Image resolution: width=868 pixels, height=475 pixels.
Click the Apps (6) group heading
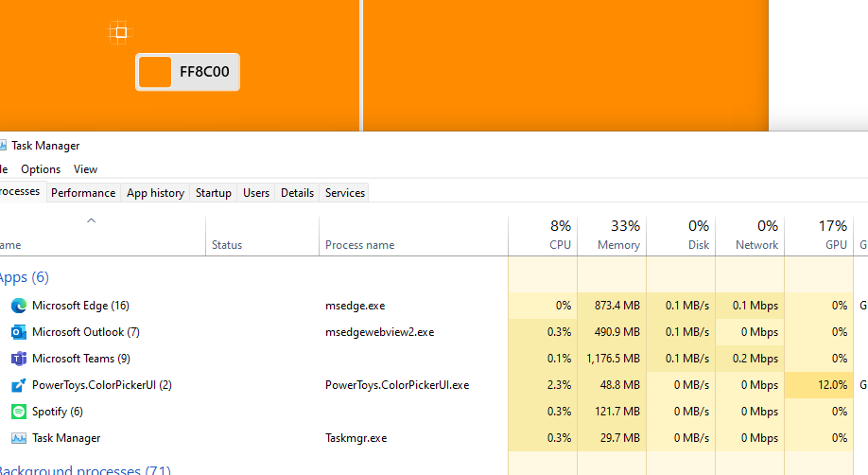[x=25, y=277]
